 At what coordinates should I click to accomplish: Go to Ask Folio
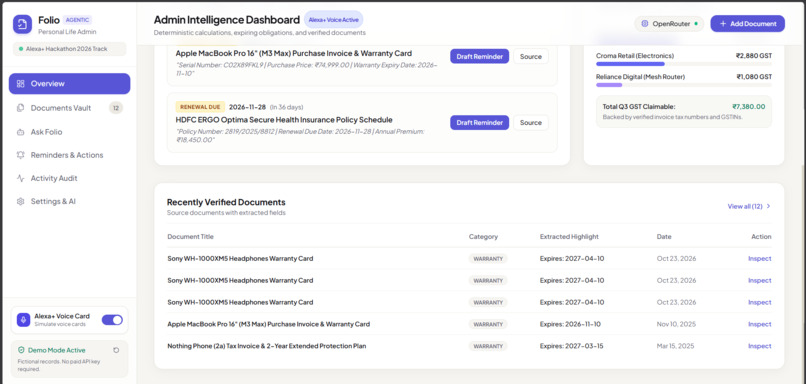(x=69, y=132)
